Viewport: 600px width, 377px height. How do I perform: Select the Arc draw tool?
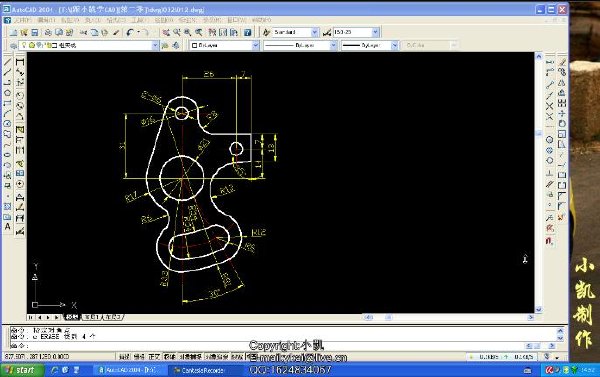7,114
